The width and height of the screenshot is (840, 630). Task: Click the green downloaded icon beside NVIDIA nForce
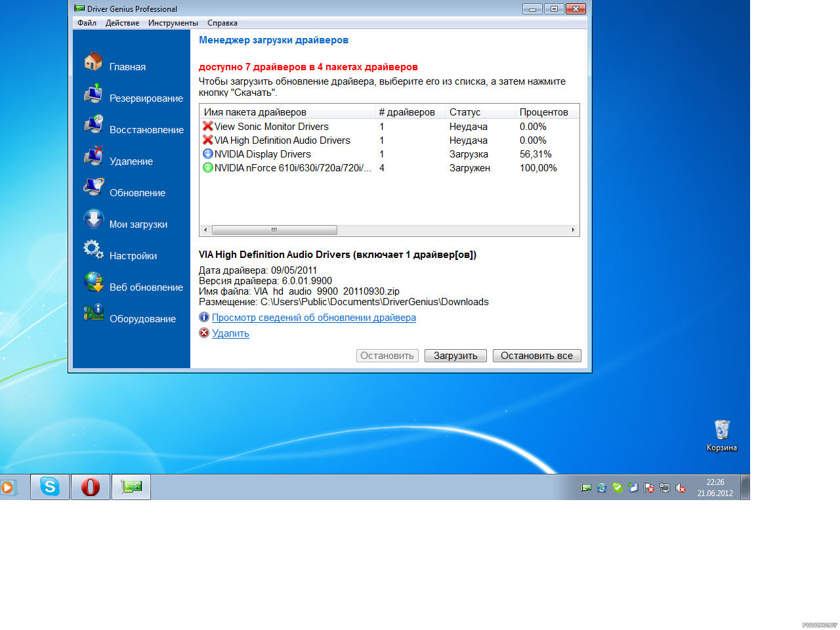pos(207,167)
